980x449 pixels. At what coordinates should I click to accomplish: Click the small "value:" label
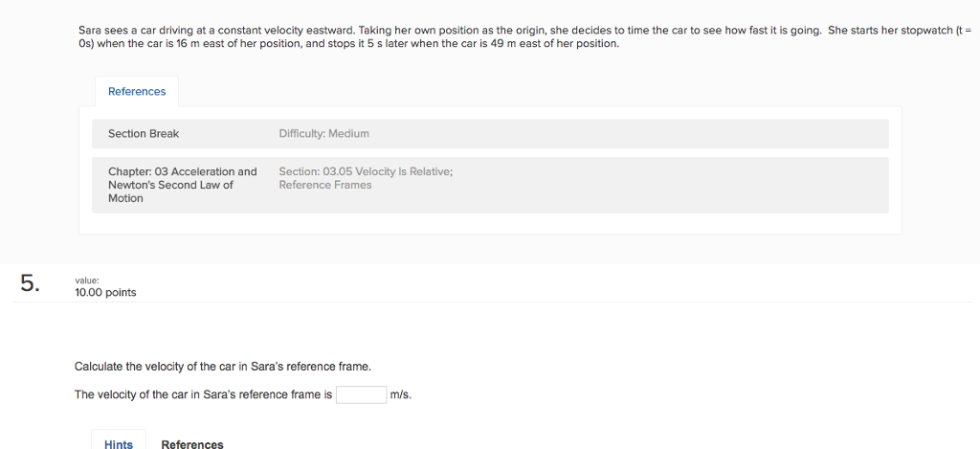[87, 281]
